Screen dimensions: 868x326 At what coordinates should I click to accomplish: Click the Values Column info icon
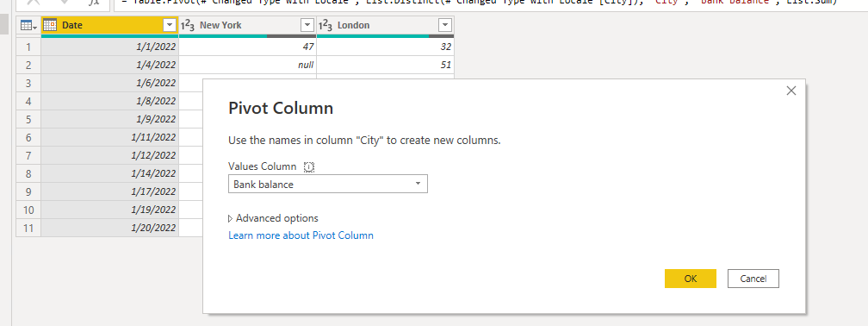(x=309, y=167)
